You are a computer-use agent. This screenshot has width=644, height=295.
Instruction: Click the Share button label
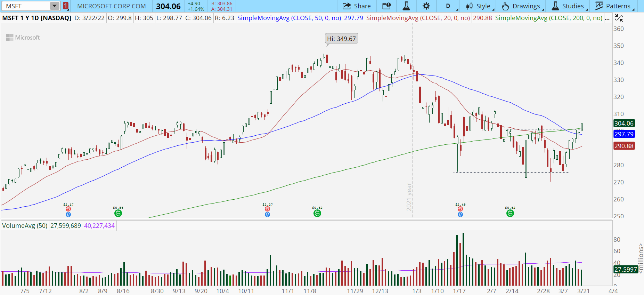[x=362, y=6]
